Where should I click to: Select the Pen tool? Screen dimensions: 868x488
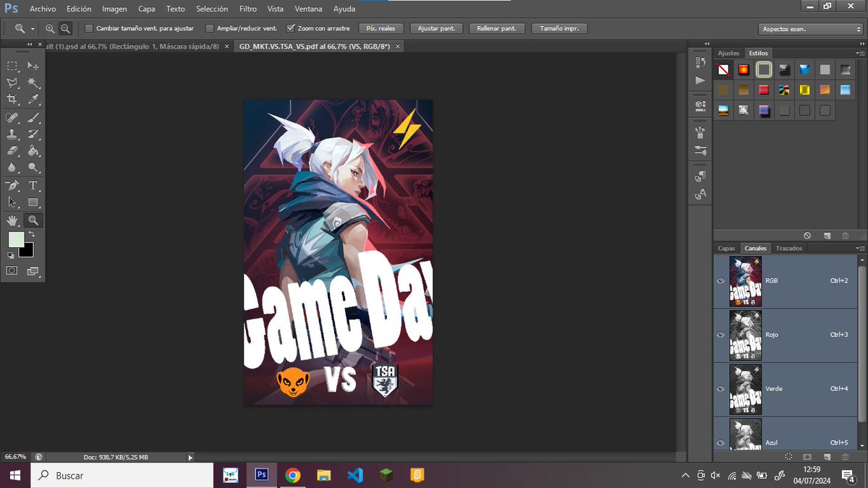(x=12, y=186)
